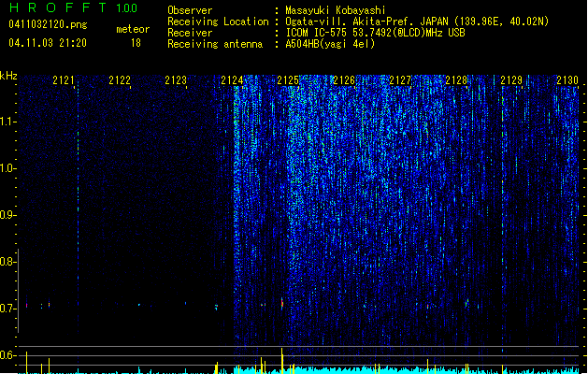Click the 2126 time marker
This screenshot has height=374, width=588.
pos(344,79)
